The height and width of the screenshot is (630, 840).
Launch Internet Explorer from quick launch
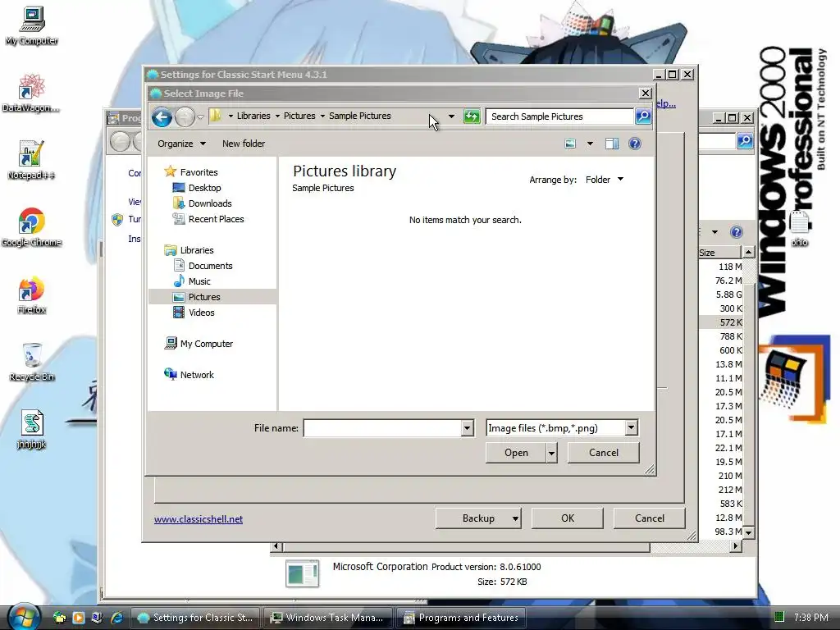[116, 618]
